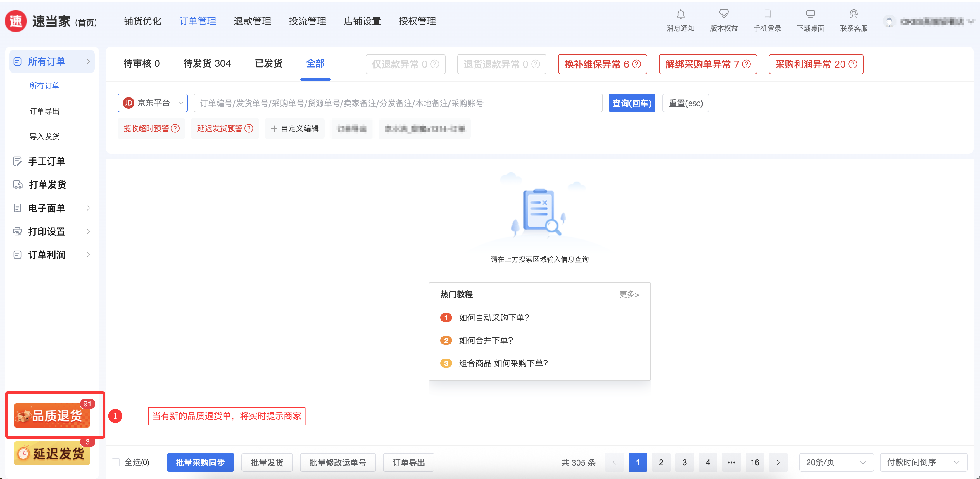Viewport: 980px width, 479px height.
Task: Open 退款管理 in top navigation
Action: (x=252, y=21)
